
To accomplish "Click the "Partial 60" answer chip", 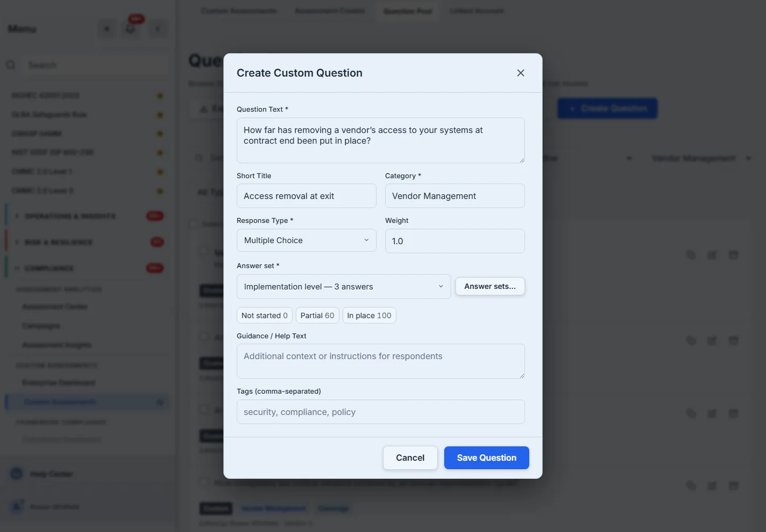I will click(317, 315).
